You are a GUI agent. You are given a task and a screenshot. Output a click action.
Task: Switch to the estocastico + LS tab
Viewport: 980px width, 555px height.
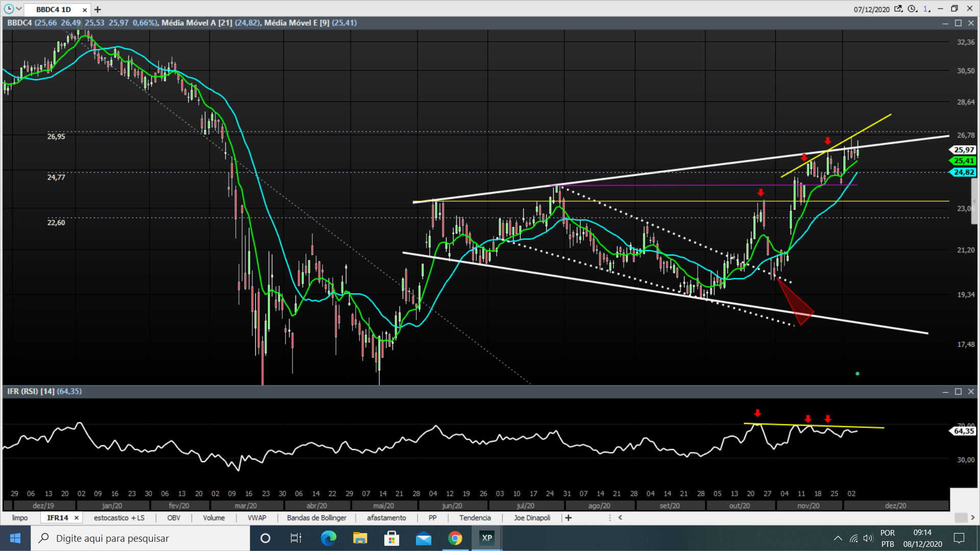[x=119, y=518]
